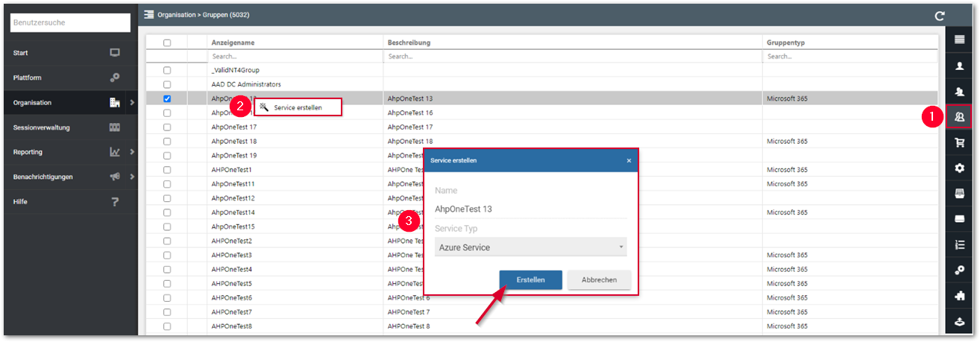Open the groups icon highlighted in the right sidebar
The width and height of the screenshot is (980, 342).
(959, 117)
